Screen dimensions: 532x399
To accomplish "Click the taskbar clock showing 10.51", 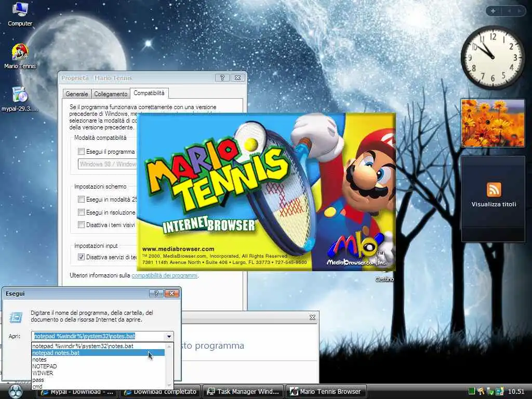I will pos(516,392).
